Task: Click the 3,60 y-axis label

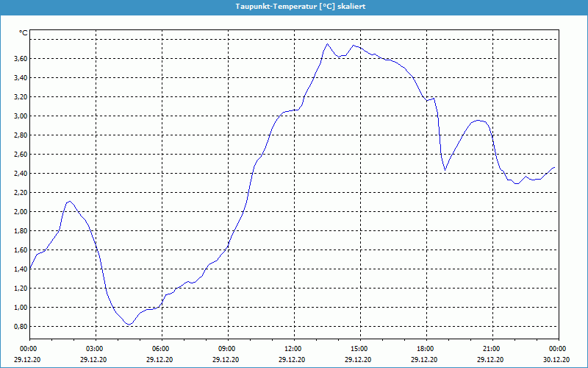Action: coord(20,59)
